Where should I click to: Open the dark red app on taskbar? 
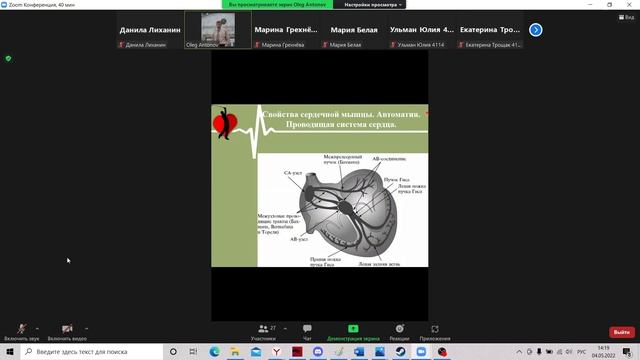click(297, 351)
